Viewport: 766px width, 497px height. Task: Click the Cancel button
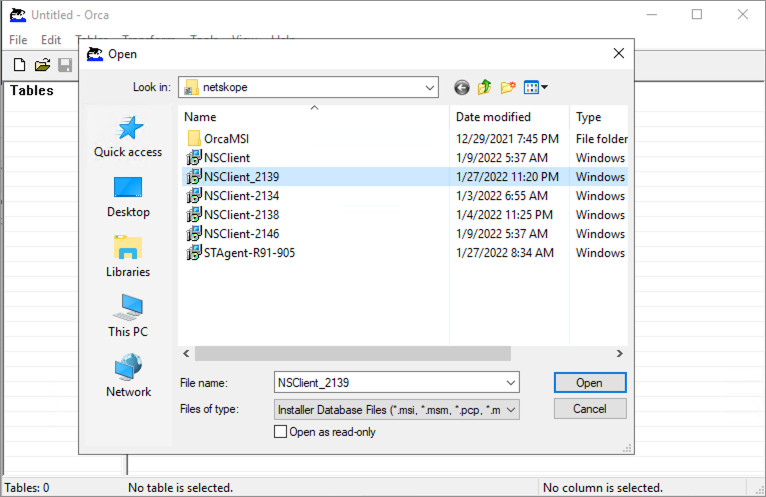point(589,409)
